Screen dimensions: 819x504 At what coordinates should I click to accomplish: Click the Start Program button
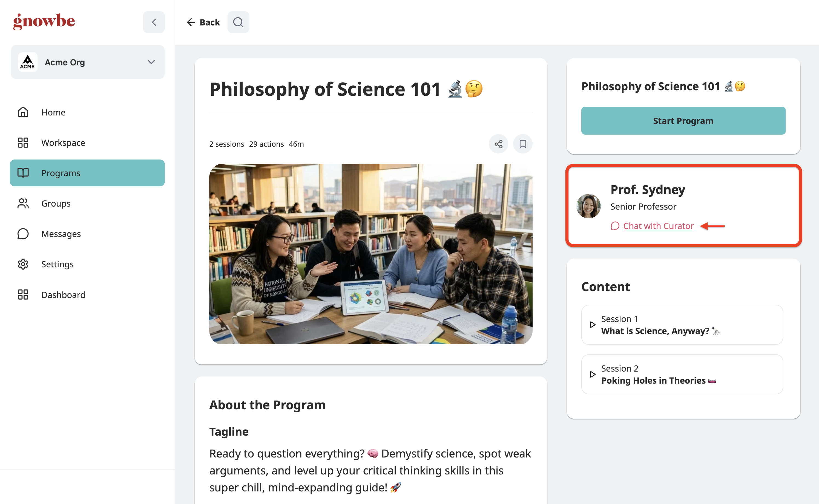[683, 121]
